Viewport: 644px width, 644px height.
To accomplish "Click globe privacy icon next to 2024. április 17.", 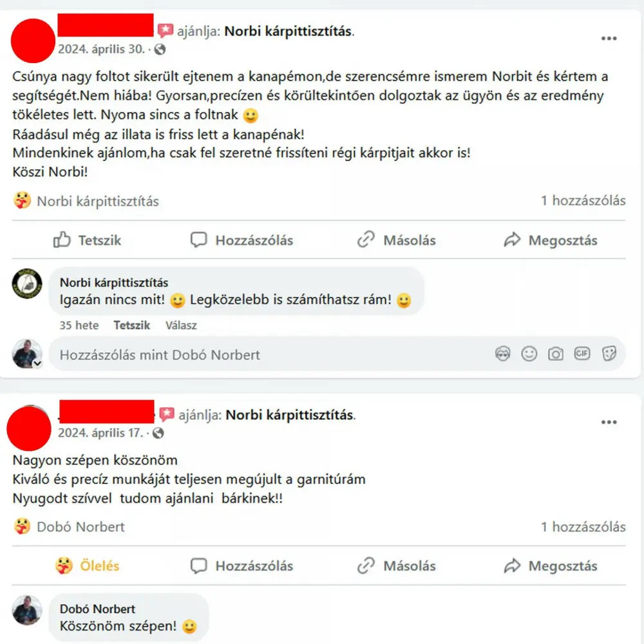I will click(x=158, y=433).
